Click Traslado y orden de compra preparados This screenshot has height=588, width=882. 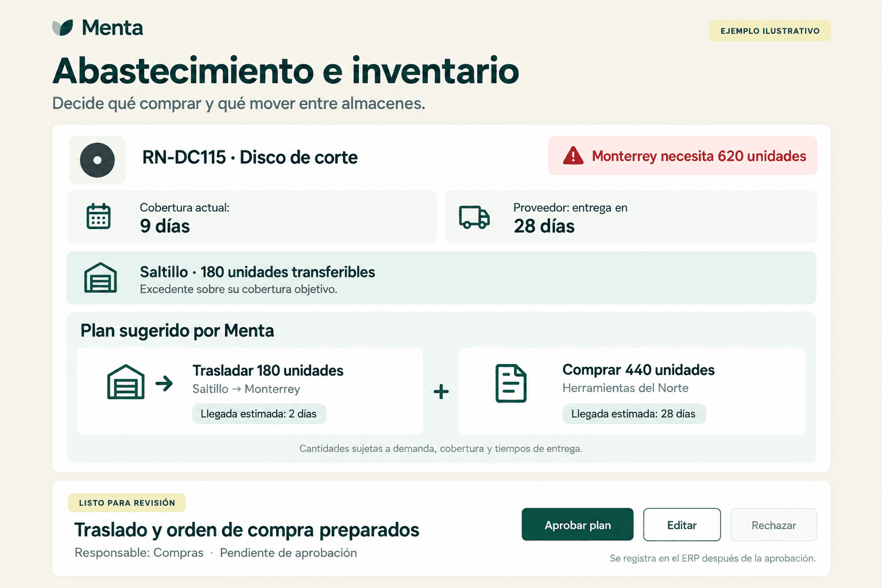tap(247, 529)
